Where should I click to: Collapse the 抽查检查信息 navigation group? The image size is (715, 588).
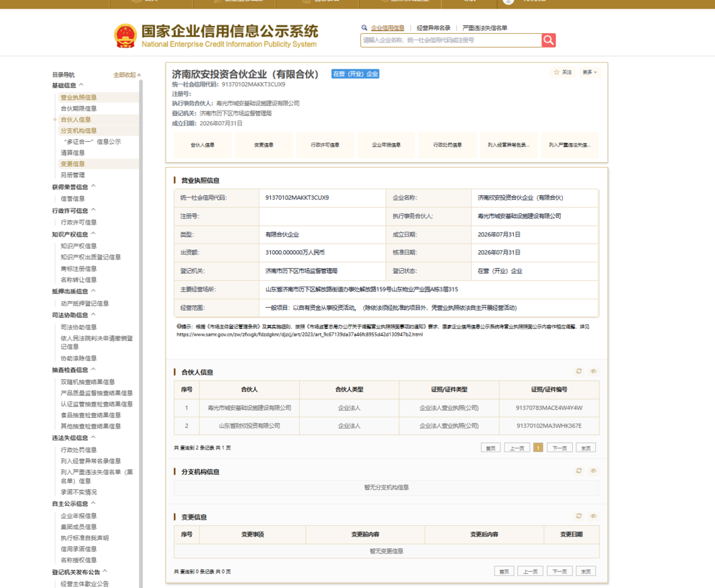[93, 369]
